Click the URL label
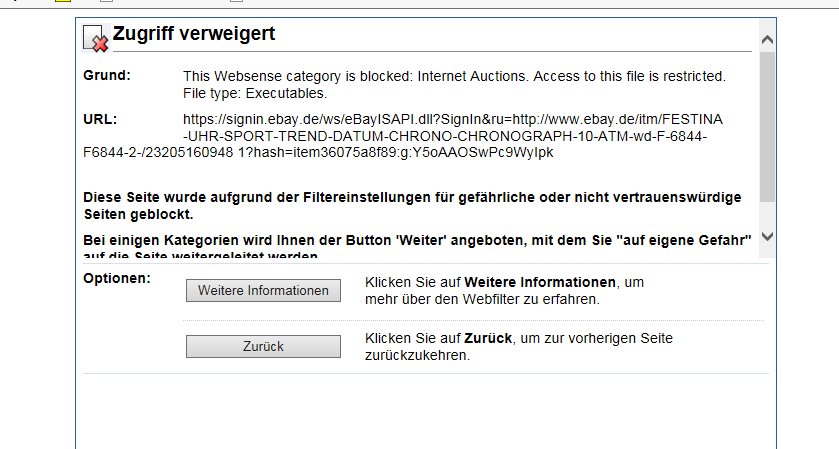 tap(100, 120)
